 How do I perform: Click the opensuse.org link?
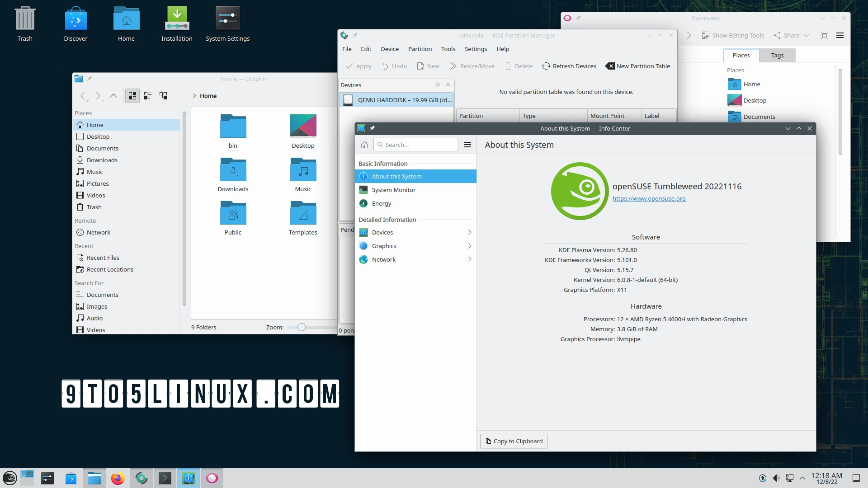pos(649,198)
